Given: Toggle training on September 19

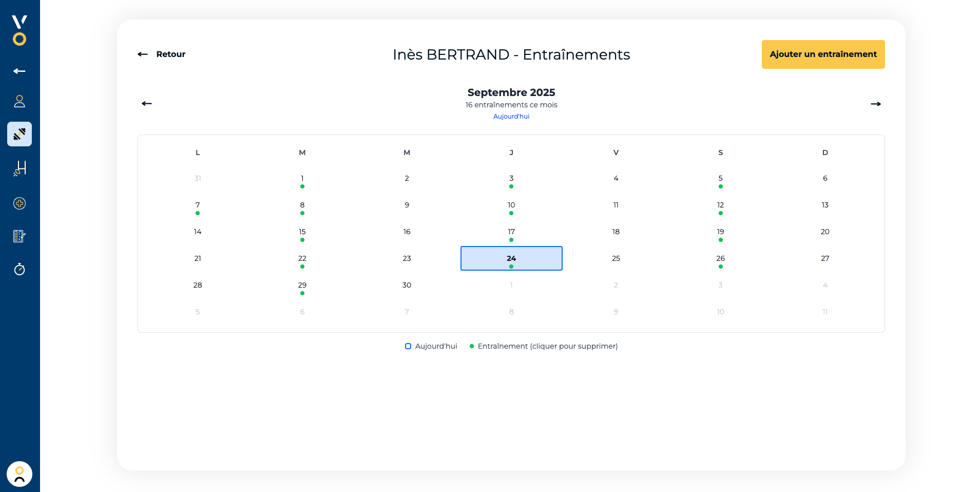Looking at the screenshot, I should (720, 234).
